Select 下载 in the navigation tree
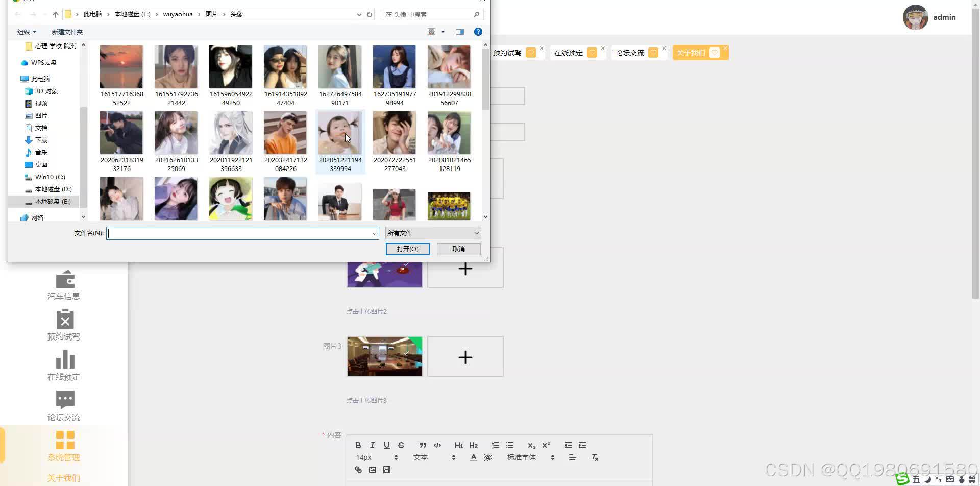The height and width of the screenshot is (486, 980). [x=41, y=140]
